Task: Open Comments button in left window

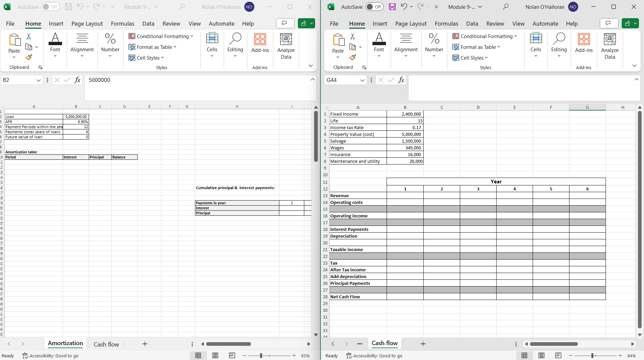Action: pyautogui.click(x=285, y=23)
